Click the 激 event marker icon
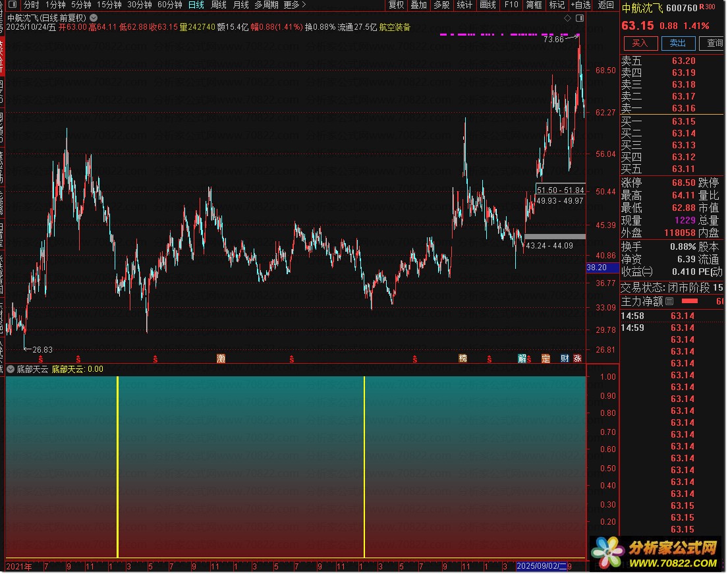Image resolution: width=728 pixels, height=574 pixels. (x=221, y=359)
